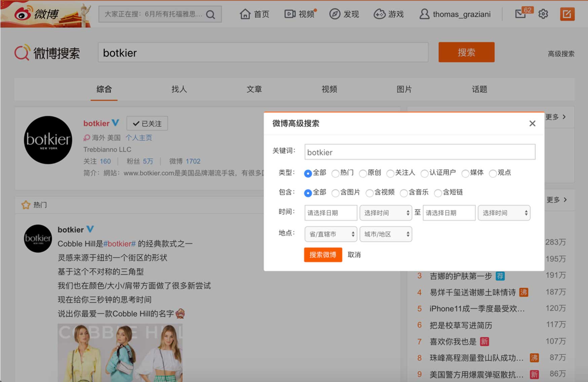
Task: Click #botkier# hashtag in post
Action: [119, 244]
